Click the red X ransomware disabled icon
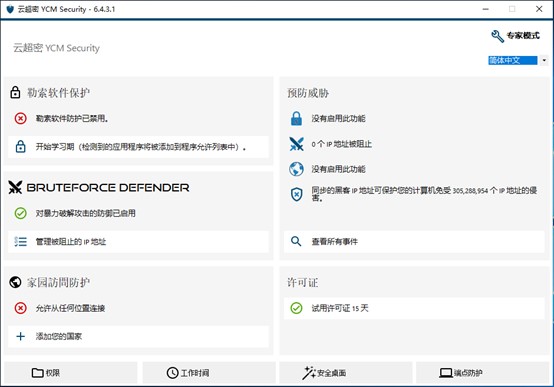The image size is (554, 387). tap(20, 118)
